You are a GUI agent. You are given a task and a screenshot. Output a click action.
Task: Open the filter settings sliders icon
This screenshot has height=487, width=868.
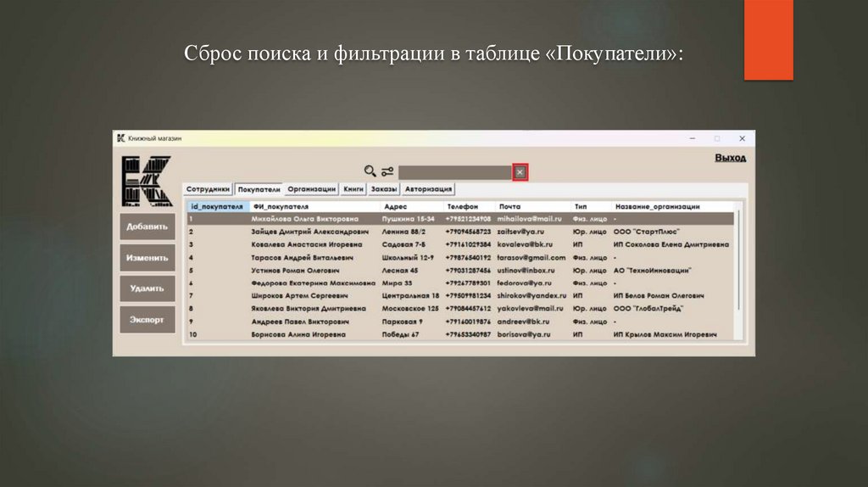coord(387,171)
